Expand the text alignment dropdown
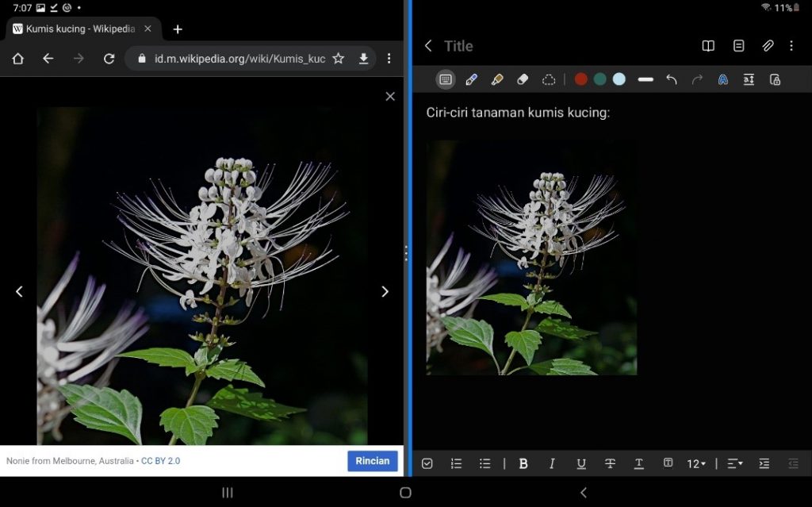 click(735, 463)
